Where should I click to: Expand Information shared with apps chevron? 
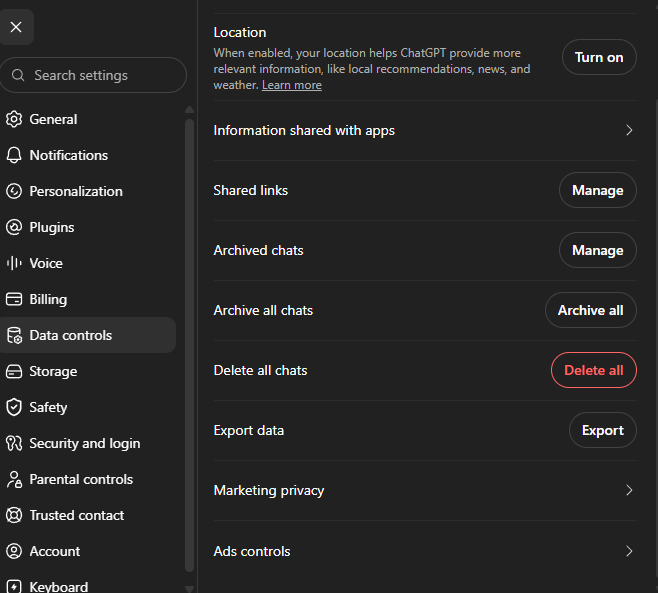coord(629,130)
